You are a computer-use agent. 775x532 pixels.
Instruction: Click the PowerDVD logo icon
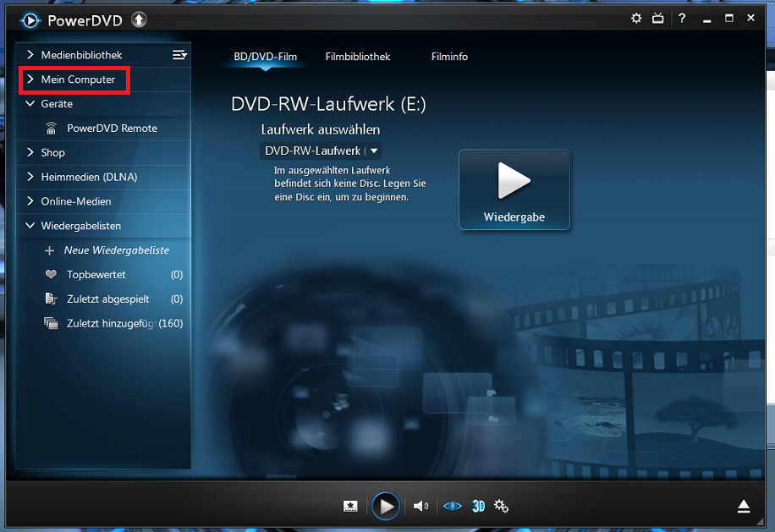pyautogui.click(x=30, y=20)
